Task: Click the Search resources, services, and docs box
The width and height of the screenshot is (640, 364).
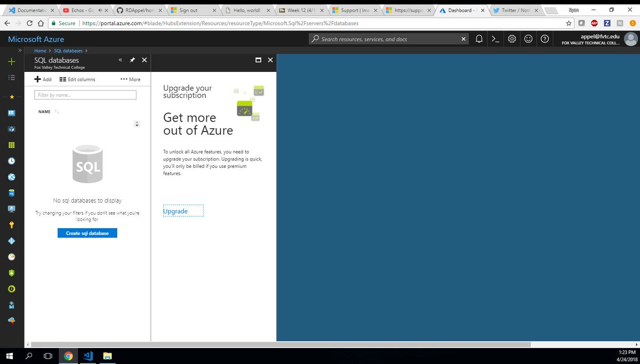Action: 389,39
